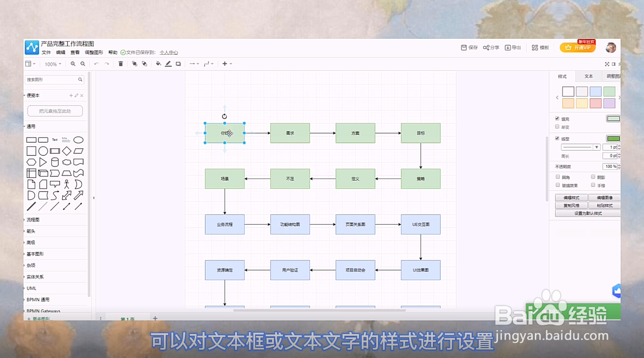Enable the 玻璃效果 glass effect checkbox

(557, 185)
